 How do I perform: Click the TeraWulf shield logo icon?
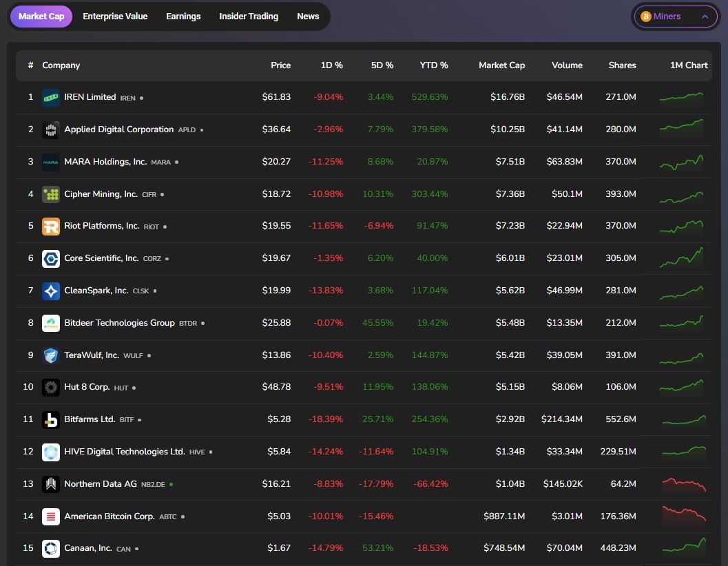click(51, 355)
